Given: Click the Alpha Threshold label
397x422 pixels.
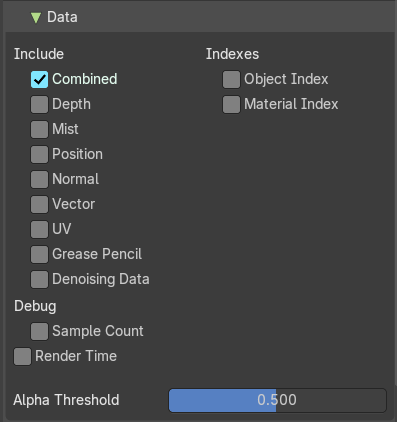Looking at the screenshot, I should pos(66,400).
